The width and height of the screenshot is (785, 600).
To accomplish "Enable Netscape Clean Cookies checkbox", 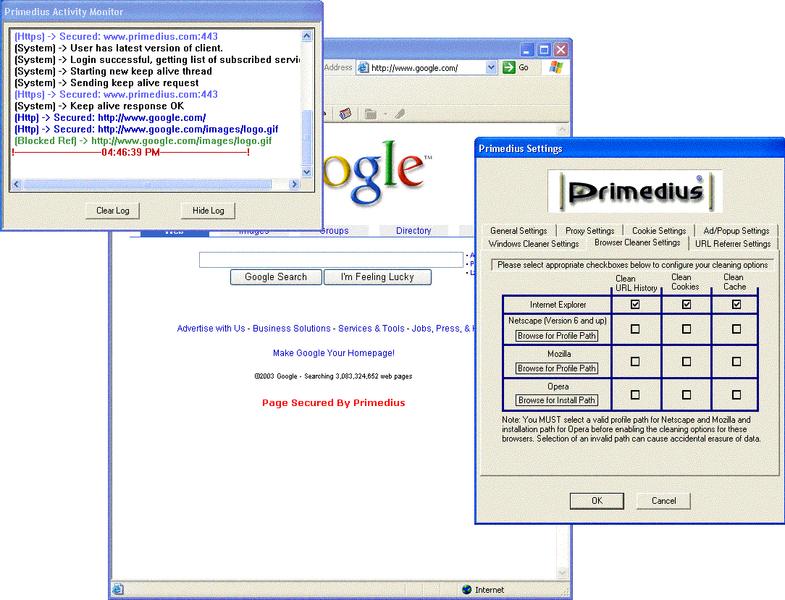I will click(x=686, y=329).
